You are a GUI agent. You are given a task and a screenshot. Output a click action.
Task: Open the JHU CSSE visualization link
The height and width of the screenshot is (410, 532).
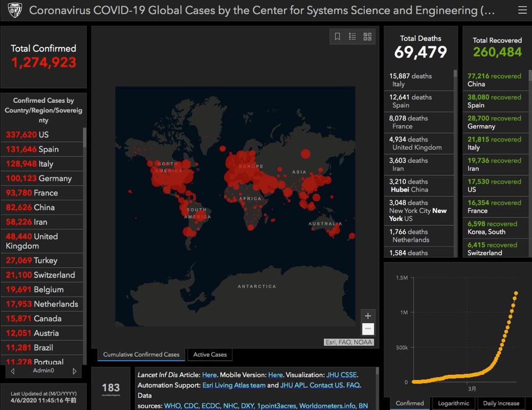tap(342, 375)
